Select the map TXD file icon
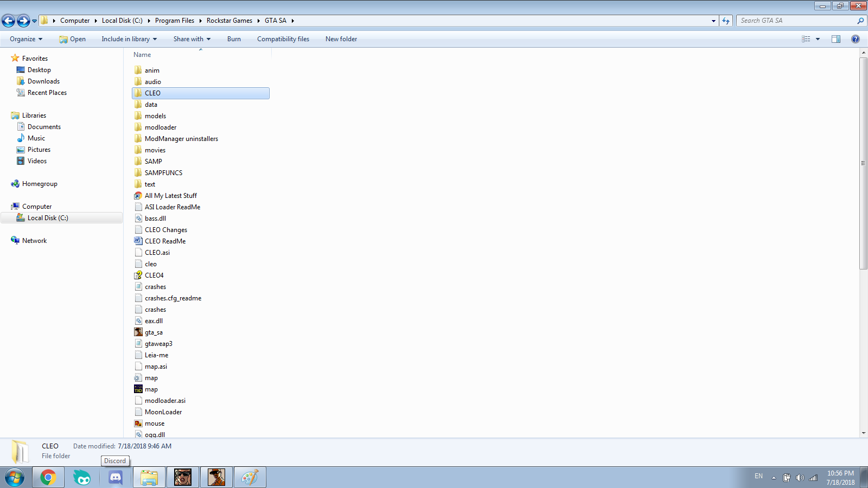 click(138, 389)
